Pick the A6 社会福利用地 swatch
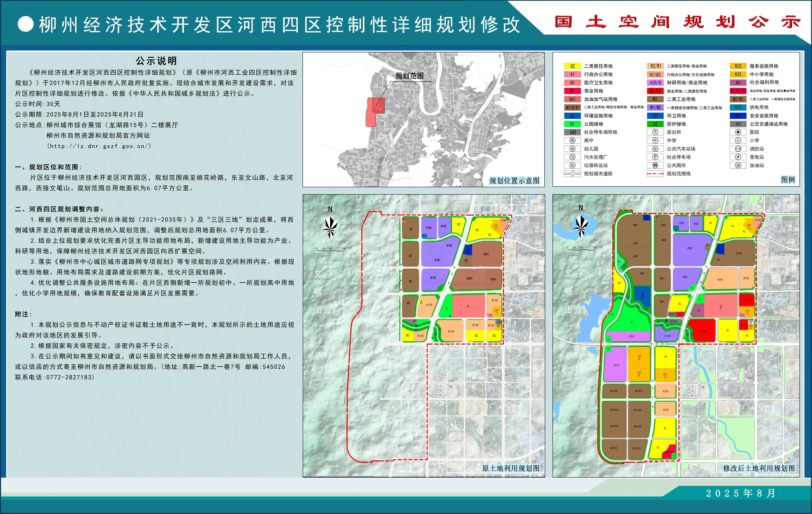This screenshot has width=812, height=514. pyautogui.click(x=738, y=83)
